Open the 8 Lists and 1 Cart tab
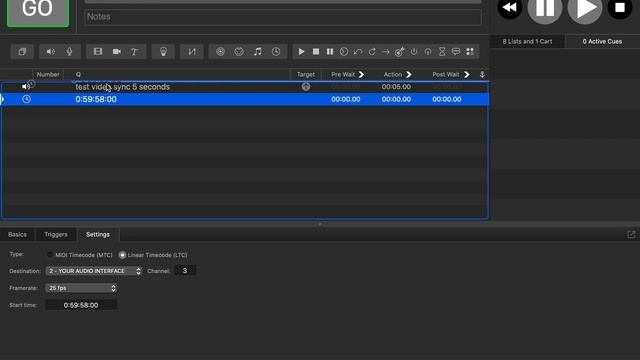The height and width of the screenshot is (360, 640). click(x=527, y=41)
